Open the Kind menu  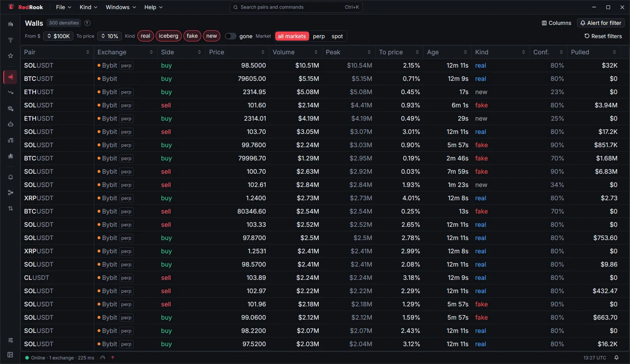[88, 7]
